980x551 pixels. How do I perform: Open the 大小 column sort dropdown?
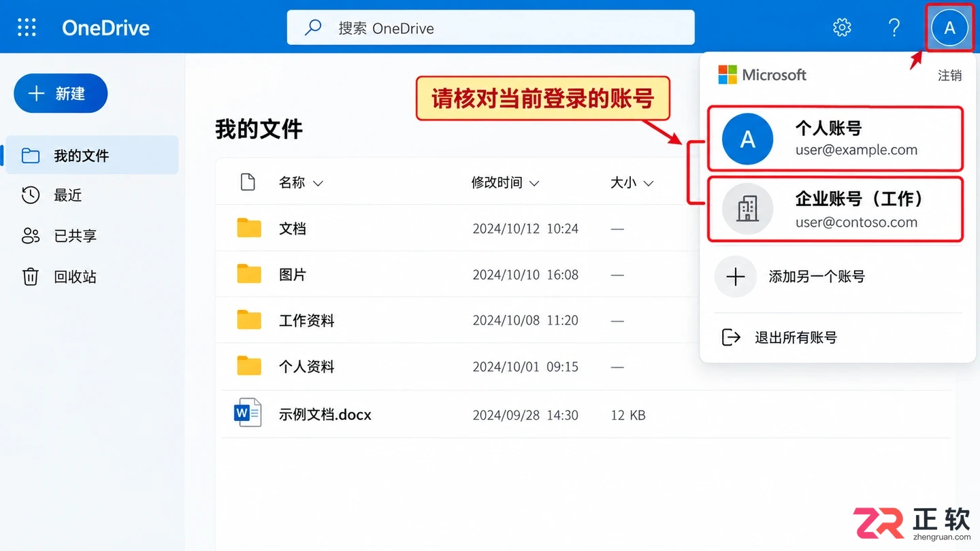[x=632, y=182]
